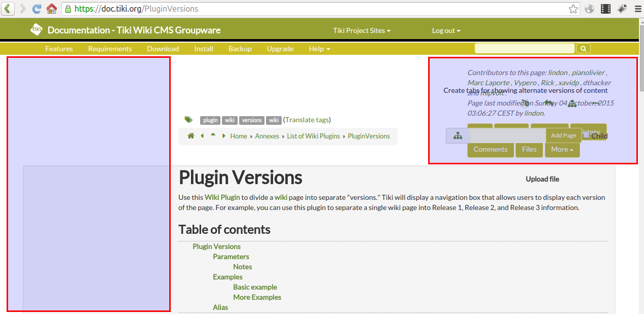
Task: Click the Add Page button
Action: tap(563, 135)
